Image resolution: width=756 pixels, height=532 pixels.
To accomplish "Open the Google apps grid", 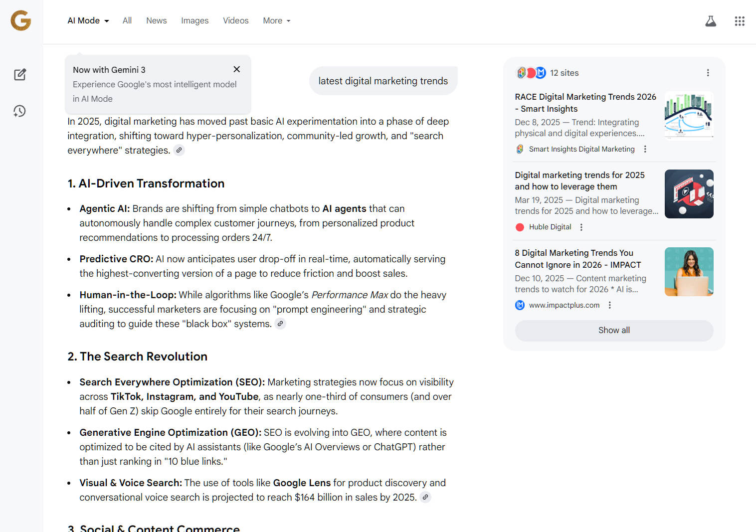I will [x=740, y=21].
